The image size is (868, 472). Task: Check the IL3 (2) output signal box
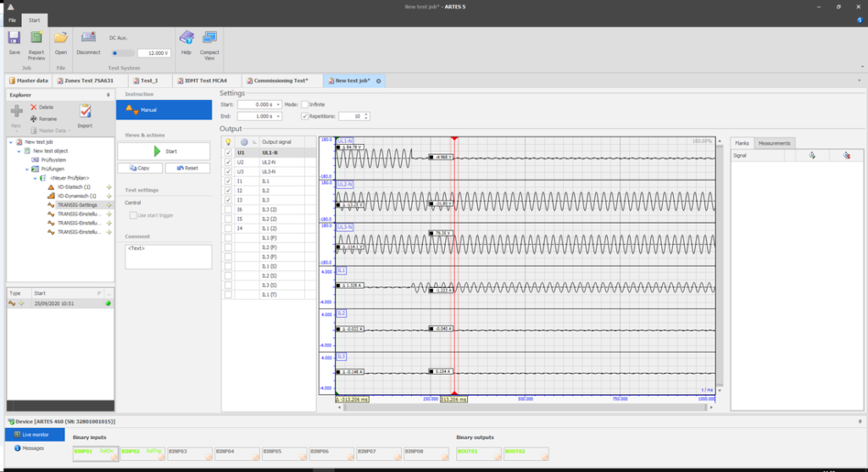coord(228,209)
